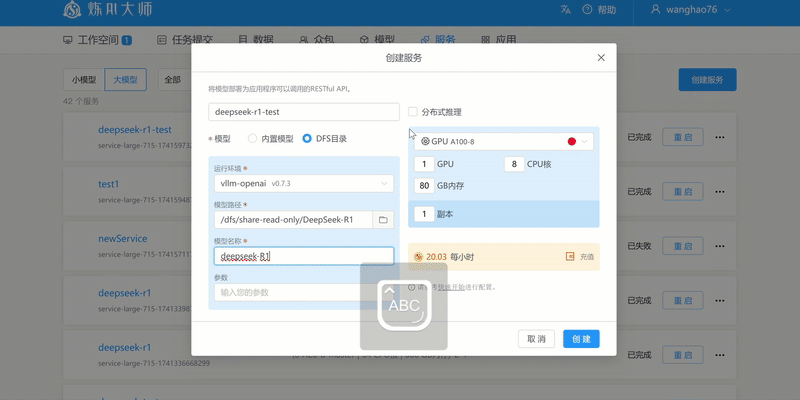This screenshot has height=400, width=800.
Task: Select the 大模型 filter tab
Action: click(x=126, y=80)
